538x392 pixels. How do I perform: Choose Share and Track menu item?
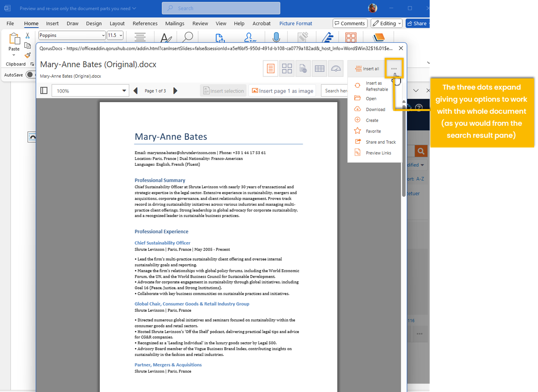click(375, 142)
